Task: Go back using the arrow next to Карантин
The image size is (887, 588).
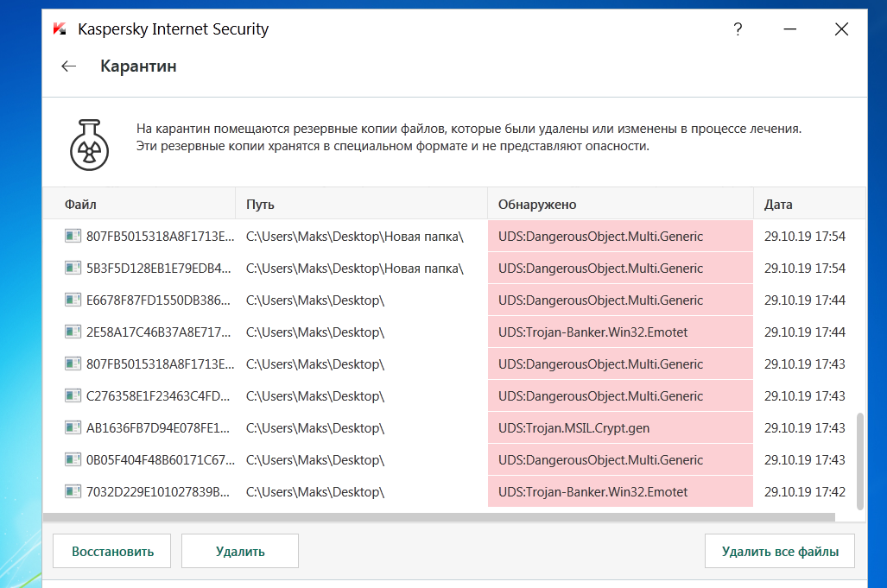Action: (69, 66)
